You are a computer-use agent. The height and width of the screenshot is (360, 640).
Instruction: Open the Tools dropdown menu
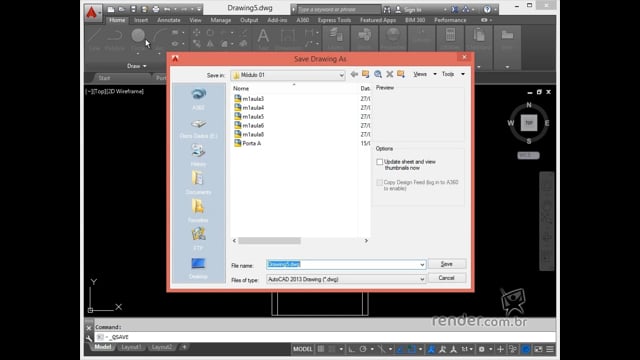click(453, 74)
